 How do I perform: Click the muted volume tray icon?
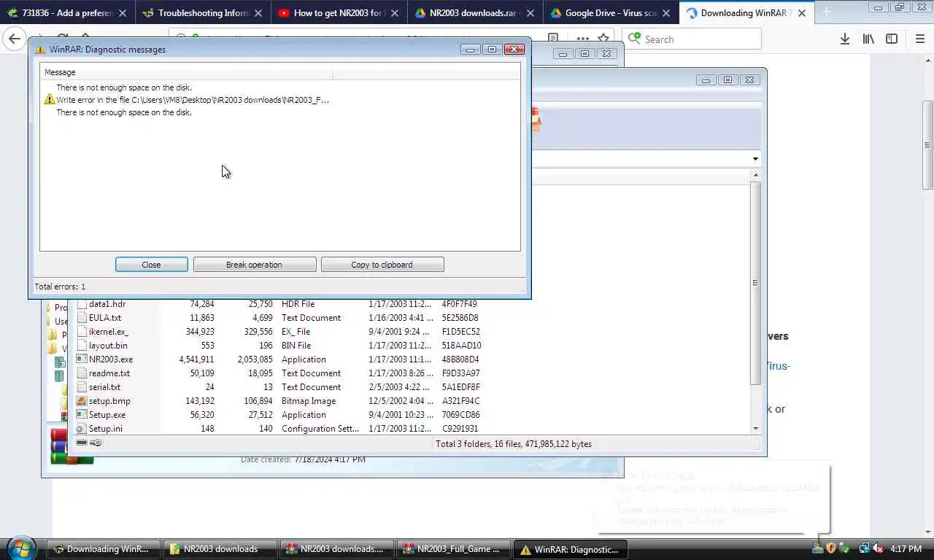[x=879, y=548]
